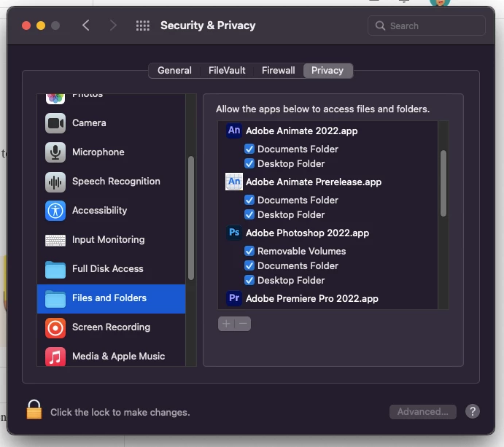Screen dimensions: 504x447
Task: Click the Advanced... button
Action: 423,412
